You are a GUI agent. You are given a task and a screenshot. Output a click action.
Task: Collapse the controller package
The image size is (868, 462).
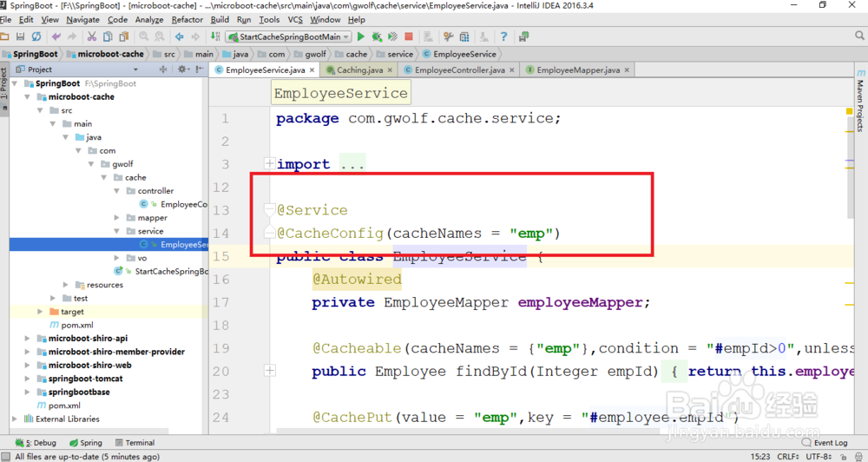click(116, 190)
